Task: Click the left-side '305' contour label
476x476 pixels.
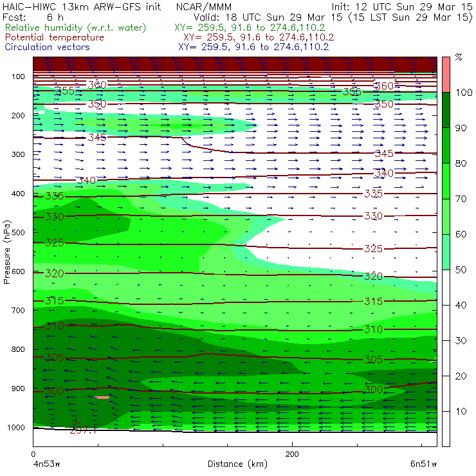Action: (x=55, y=357)
